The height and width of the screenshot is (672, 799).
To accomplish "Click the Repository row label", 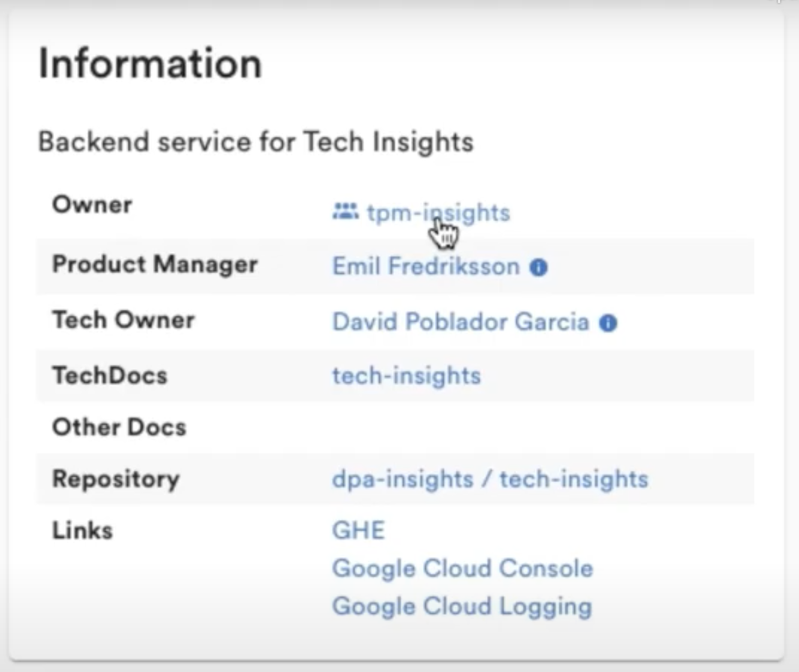I will click(x=116, y=479).
